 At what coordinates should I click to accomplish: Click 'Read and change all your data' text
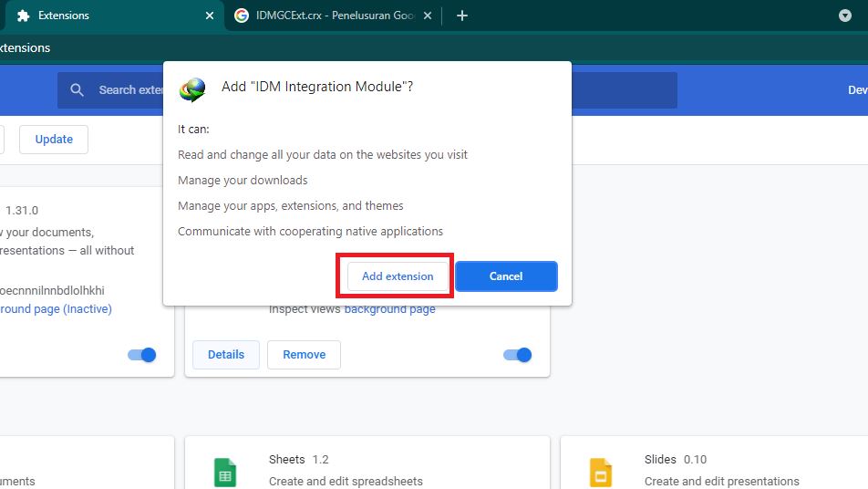click(x=322, y=154)
